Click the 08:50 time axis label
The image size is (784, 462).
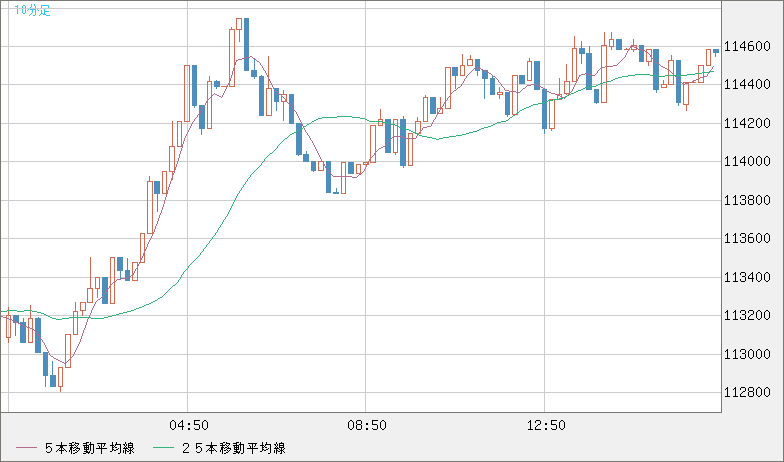366,426
